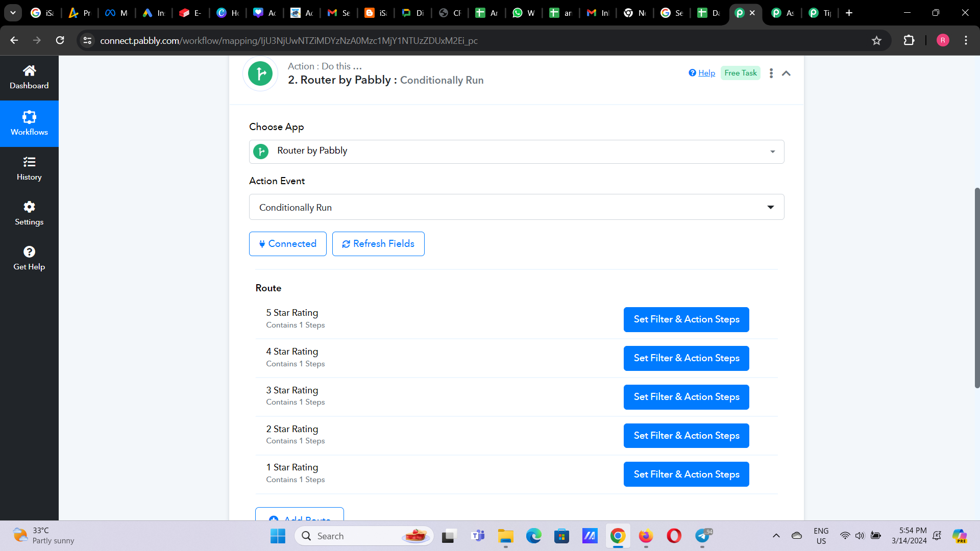Click the address bar URL
Screen dimensions: 980x551
pos(289,40)
